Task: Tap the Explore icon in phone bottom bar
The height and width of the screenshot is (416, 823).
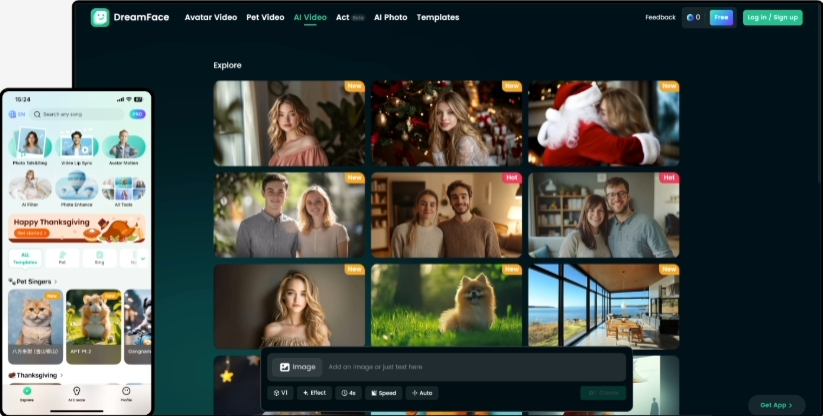Action: (27, 393)
